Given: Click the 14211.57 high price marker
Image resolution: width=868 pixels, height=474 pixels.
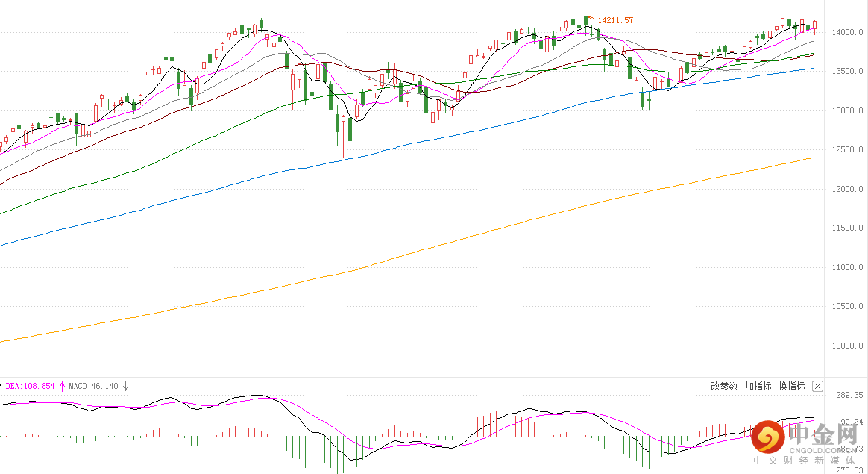Looking at the screenshot, I should (615, 20).
